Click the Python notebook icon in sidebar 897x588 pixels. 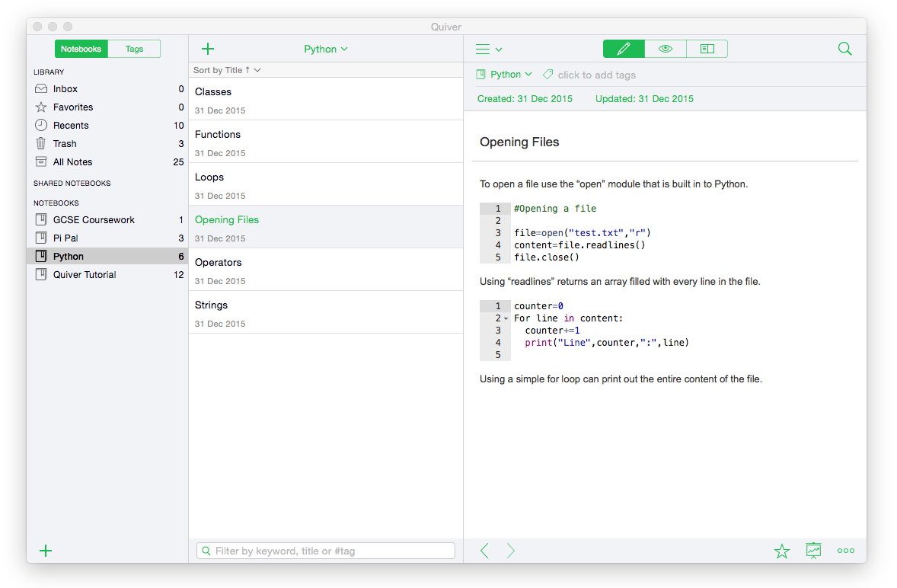(x=41, y=256)
